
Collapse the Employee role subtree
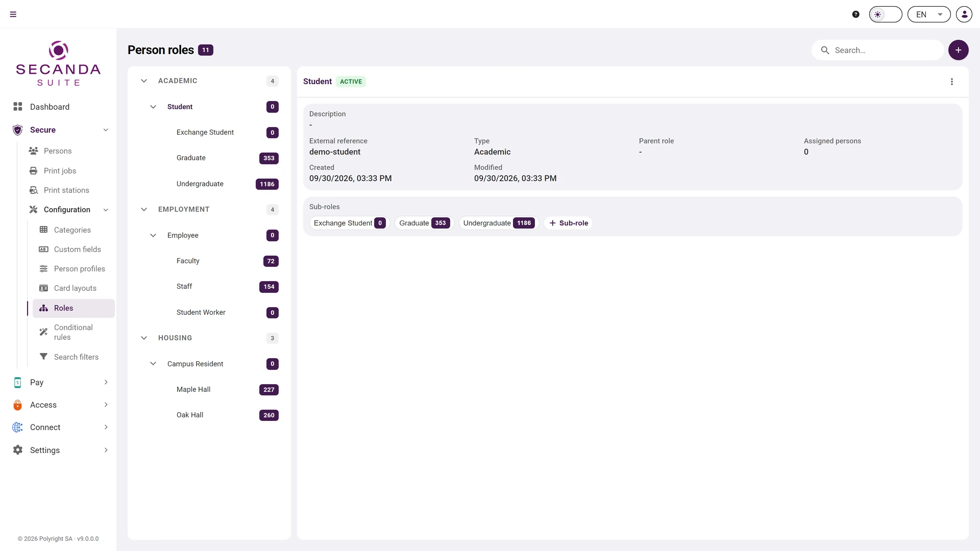pos(153,235)
